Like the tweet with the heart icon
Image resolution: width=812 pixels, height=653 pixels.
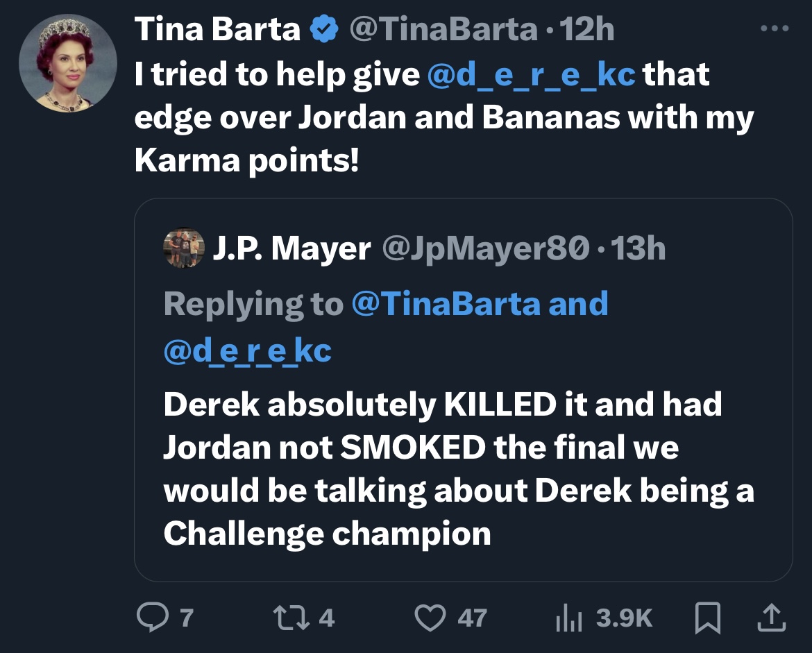[x=430, y=618]
